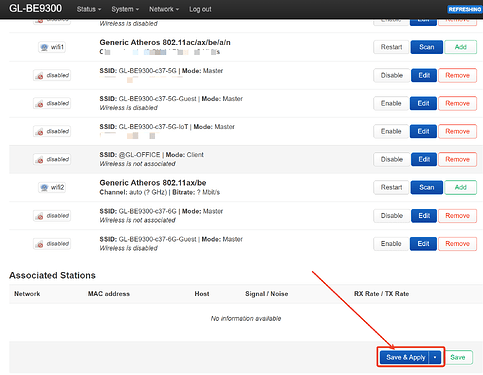Click disabled status icon for GL-BE9300-c37-6G
483x375 pixels.
coord(52,216)
